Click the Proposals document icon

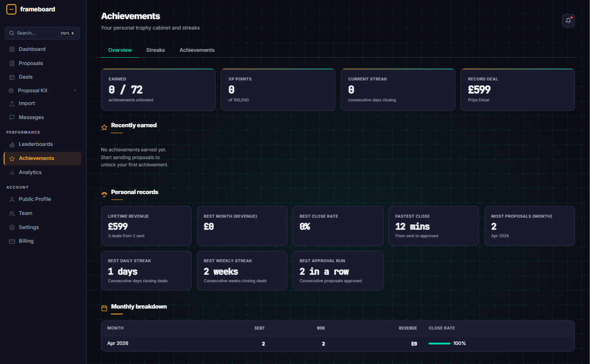tap(12, 63)
